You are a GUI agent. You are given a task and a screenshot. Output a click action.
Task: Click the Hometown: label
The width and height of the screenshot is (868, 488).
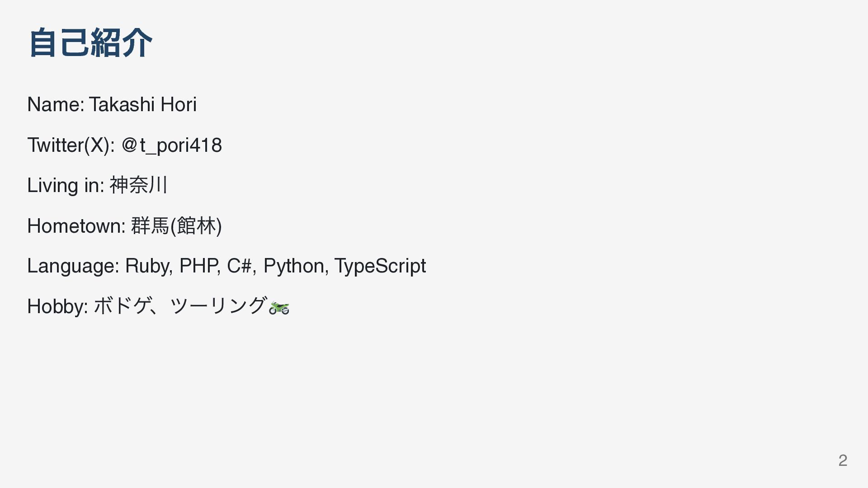76,225
